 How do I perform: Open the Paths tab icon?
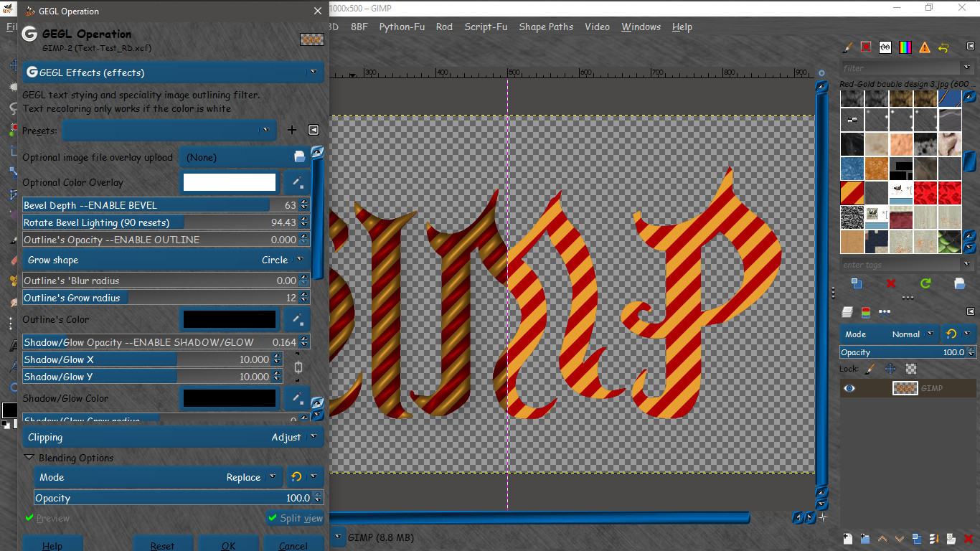tap(885, 312)
